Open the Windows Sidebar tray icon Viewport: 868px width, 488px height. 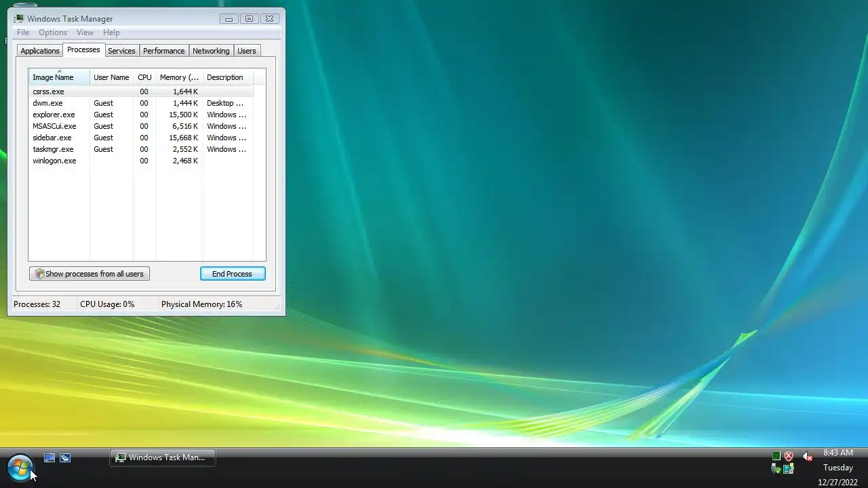789,468
